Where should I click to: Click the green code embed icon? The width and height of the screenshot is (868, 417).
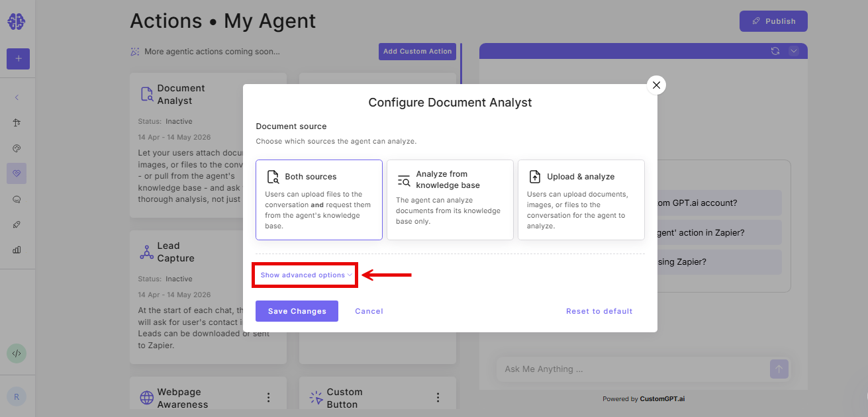point(17,353)
